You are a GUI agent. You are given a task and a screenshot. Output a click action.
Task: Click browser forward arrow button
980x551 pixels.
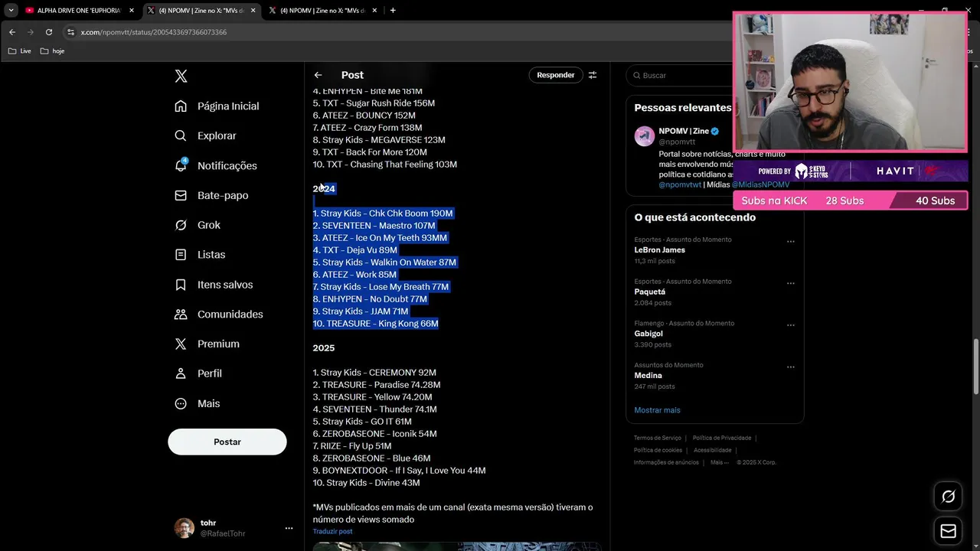click(x=31, y=32)
